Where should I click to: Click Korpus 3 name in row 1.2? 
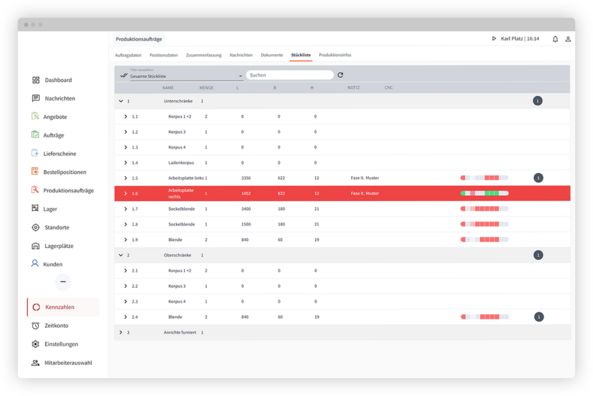coord(177,132)
